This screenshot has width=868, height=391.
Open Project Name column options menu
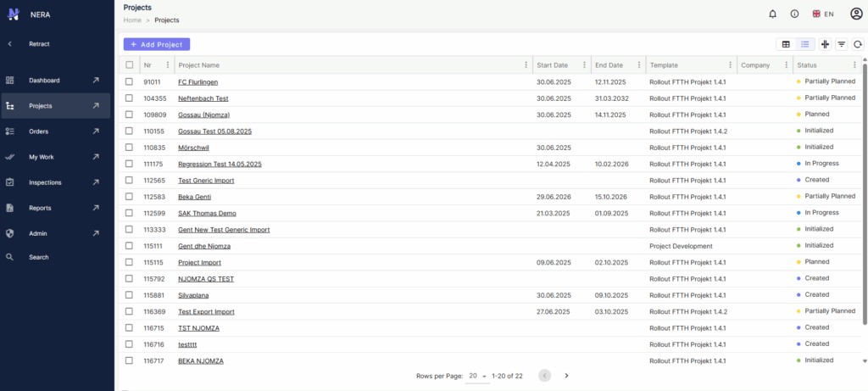point(526,64)
